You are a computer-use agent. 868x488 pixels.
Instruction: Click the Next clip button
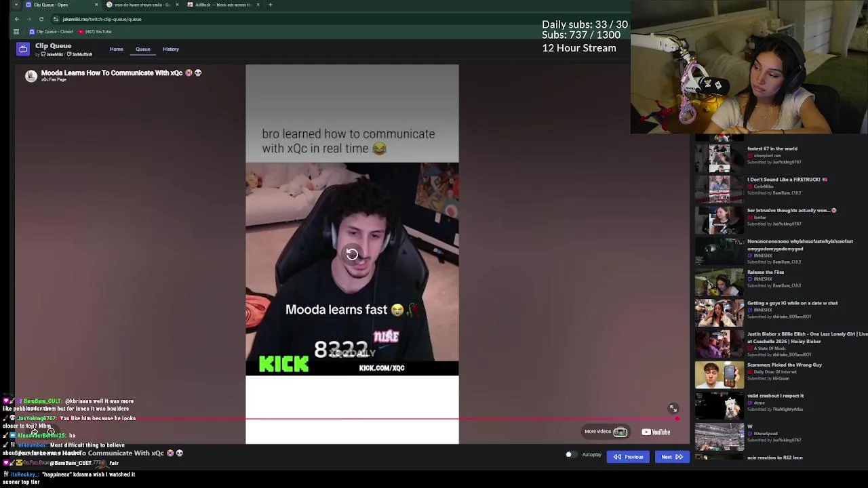[x=672, y=457]
